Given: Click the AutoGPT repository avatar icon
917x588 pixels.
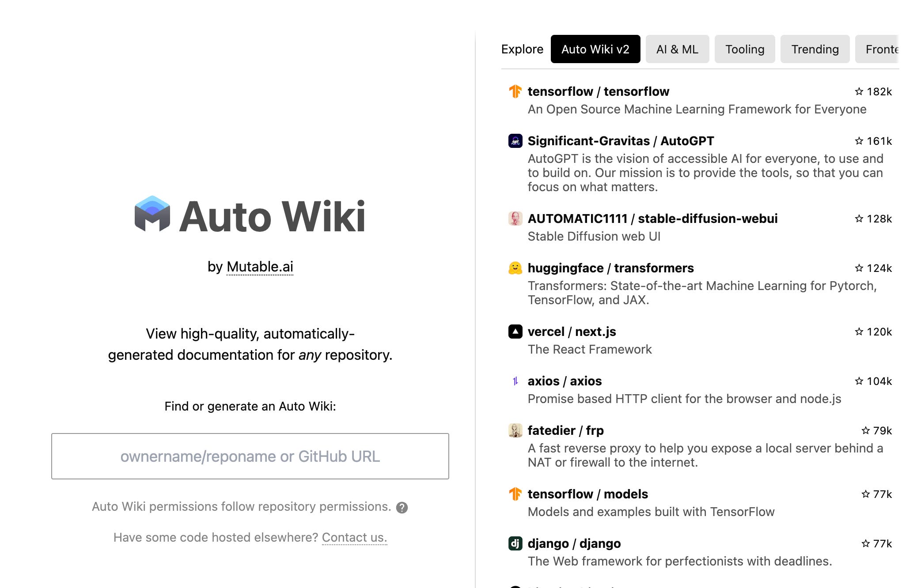Looking at the screenshot, I should click(x=515, y=141).
